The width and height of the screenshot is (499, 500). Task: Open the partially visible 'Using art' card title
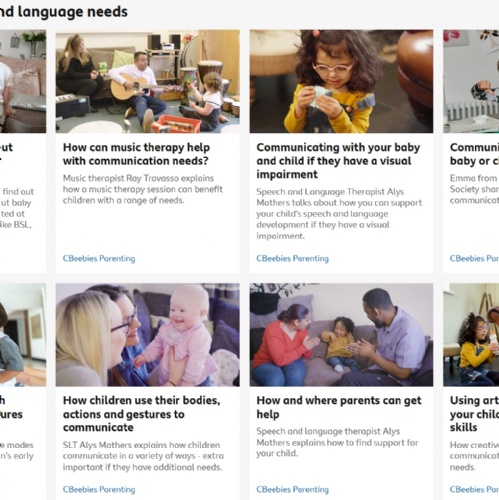point(474,414)
